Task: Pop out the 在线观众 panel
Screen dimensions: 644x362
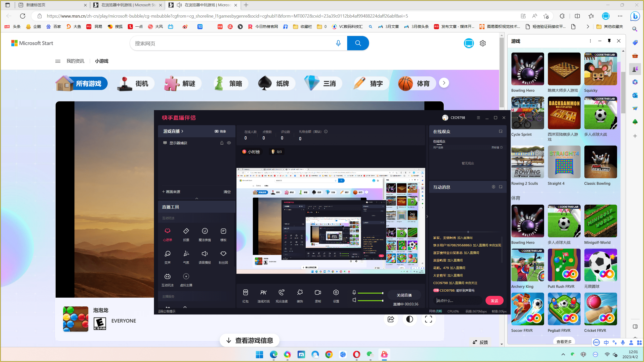Action: tap(501, 131)
